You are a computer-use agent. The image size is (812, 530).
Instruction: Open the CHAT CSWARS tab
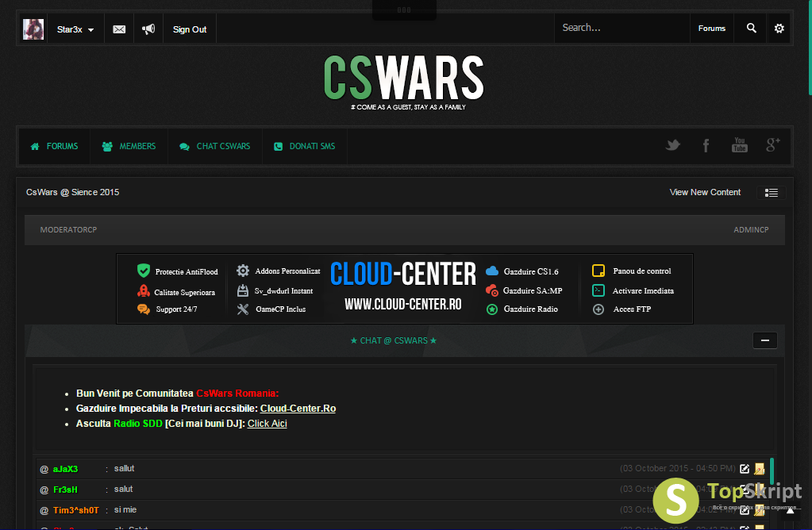click(215, 147)
